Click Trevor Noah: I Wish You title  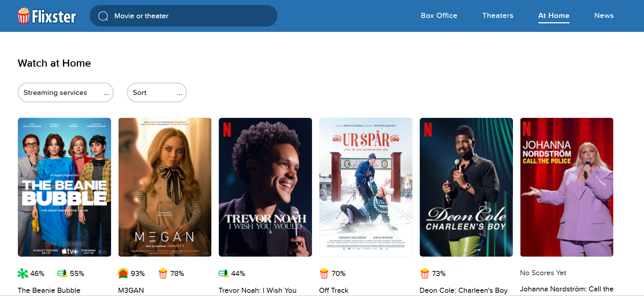click(x=258, y=290)
